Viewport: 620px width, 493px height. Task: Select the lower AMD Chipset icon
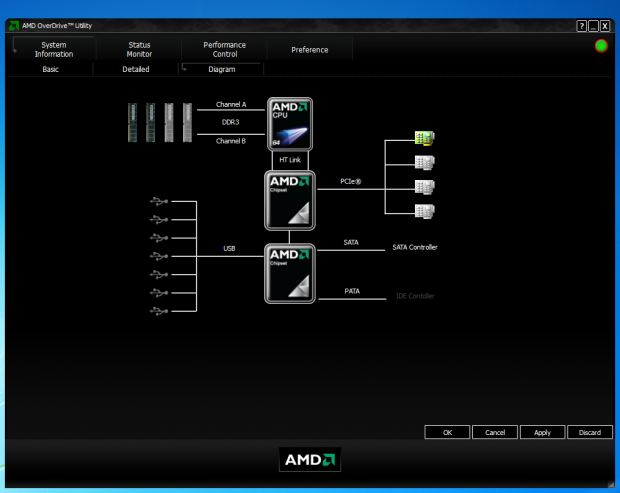point(290,272)
